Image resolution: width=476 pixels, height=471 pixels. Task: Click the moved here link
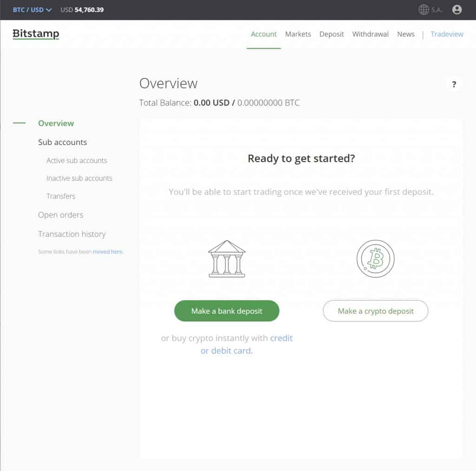click(107, 251)
